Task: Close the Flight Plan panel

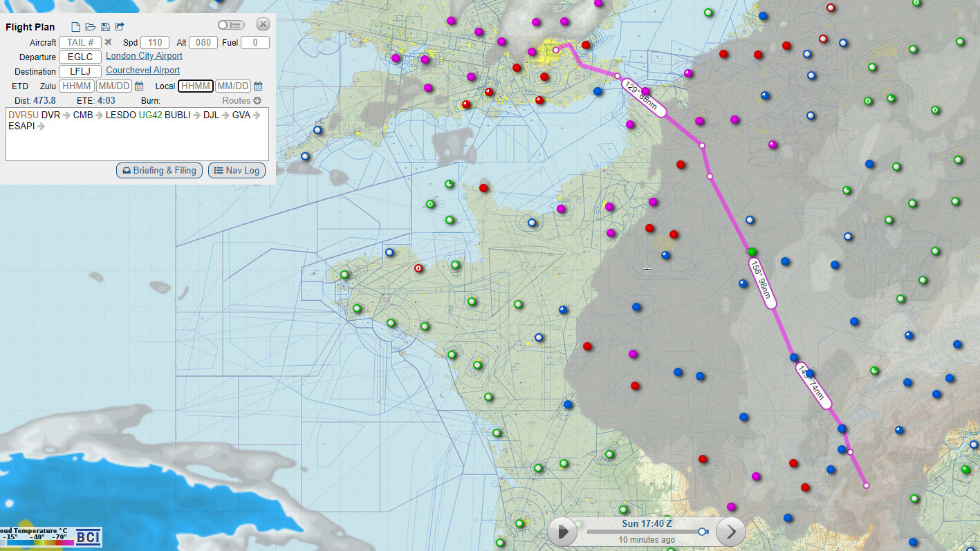Action: (x=263, y=24)
